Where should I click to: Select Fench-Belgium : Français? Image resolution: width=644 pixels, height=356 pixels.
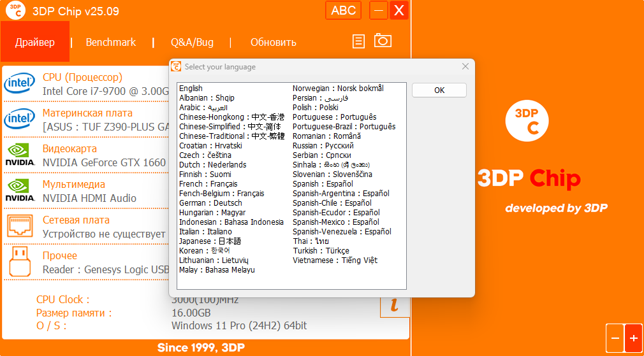click(x=222, y=193)
